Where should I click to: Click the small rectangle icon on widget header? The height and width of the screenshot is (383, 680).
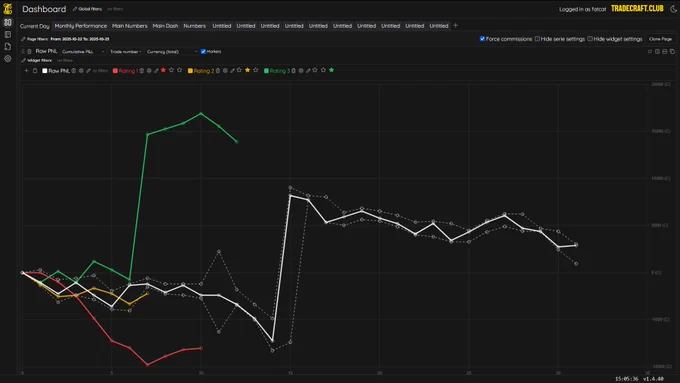[x=650, y=51]
